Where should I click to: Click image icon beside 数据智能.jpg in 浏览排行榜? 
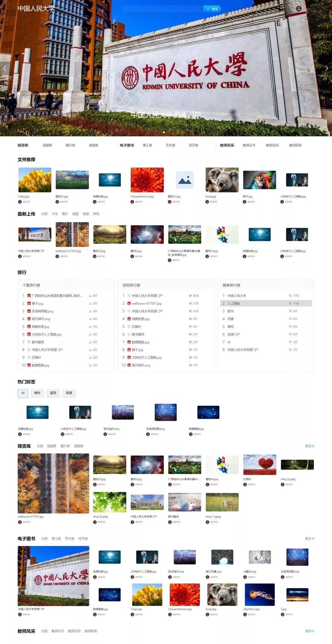(129, 342)
